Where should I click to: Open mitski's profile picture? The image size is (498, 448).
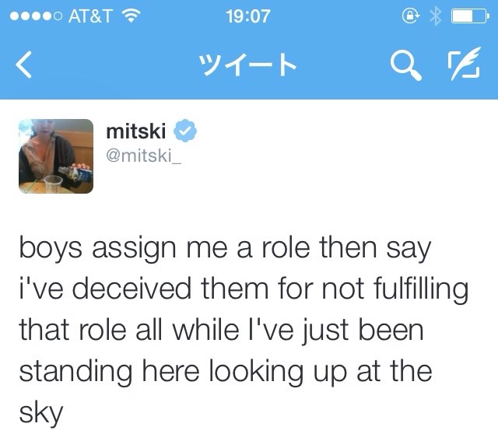click(54, 155)
